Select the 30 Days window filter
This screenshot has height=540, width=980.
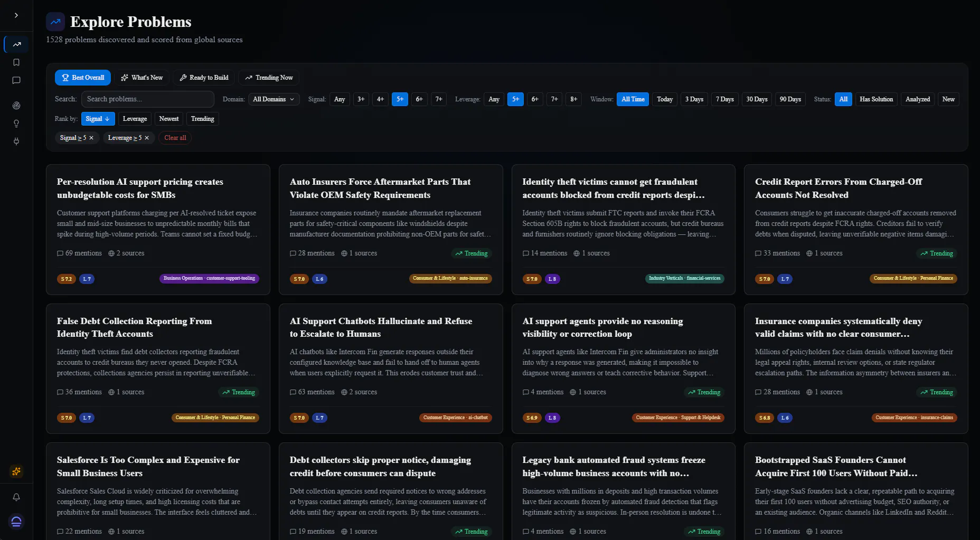[x=757, y=99]
